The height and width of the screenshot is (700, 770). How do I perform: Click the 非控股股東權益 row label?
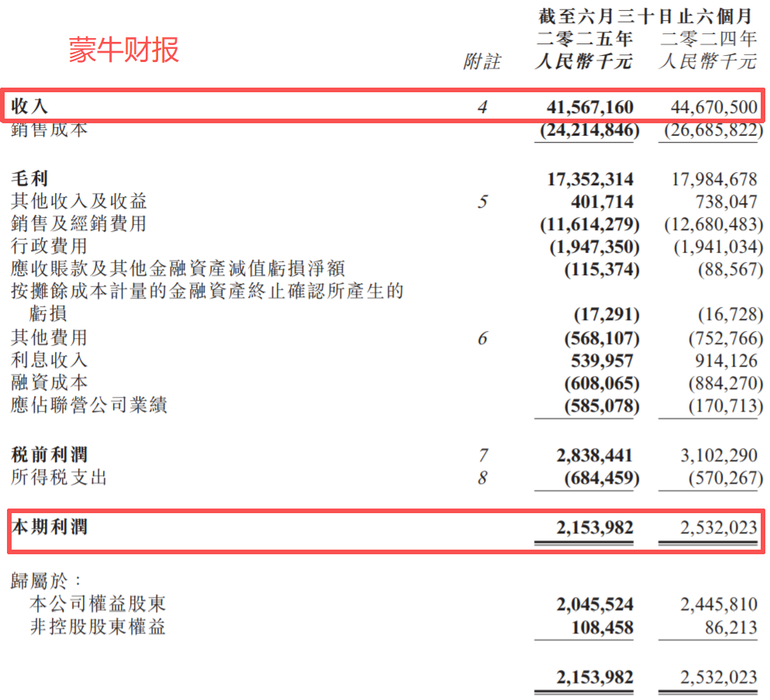click(98, 627)
